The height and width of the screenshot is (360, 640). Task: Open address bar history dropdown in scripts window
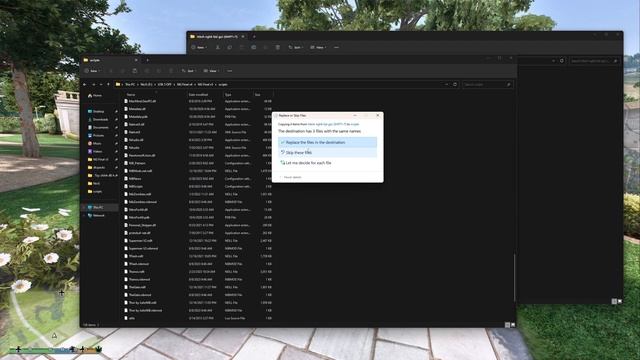click(x=447, y=84)
